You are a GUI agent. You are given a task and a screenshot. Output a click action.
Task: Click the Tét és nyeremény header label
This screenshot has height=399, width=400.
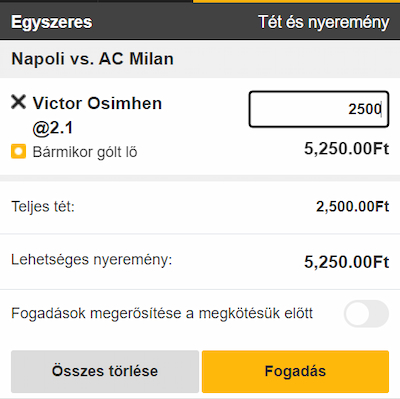(324, 22)
